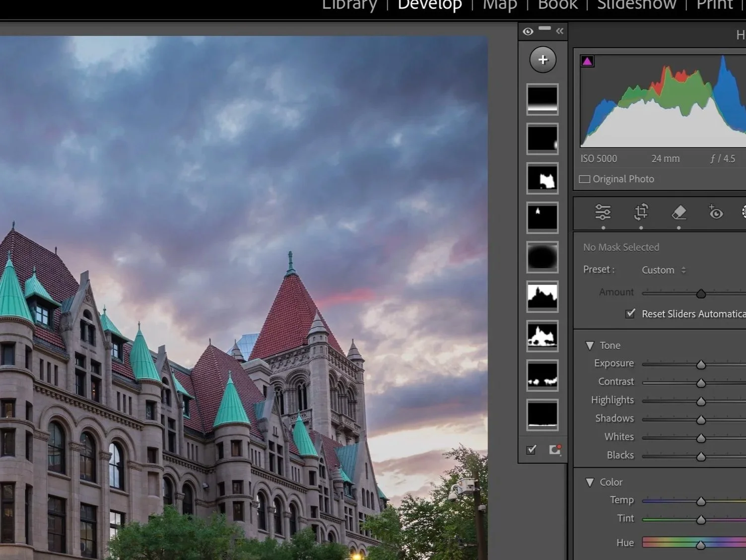
Task: Click the 24 mm focal length text
Action: point(666,159)
